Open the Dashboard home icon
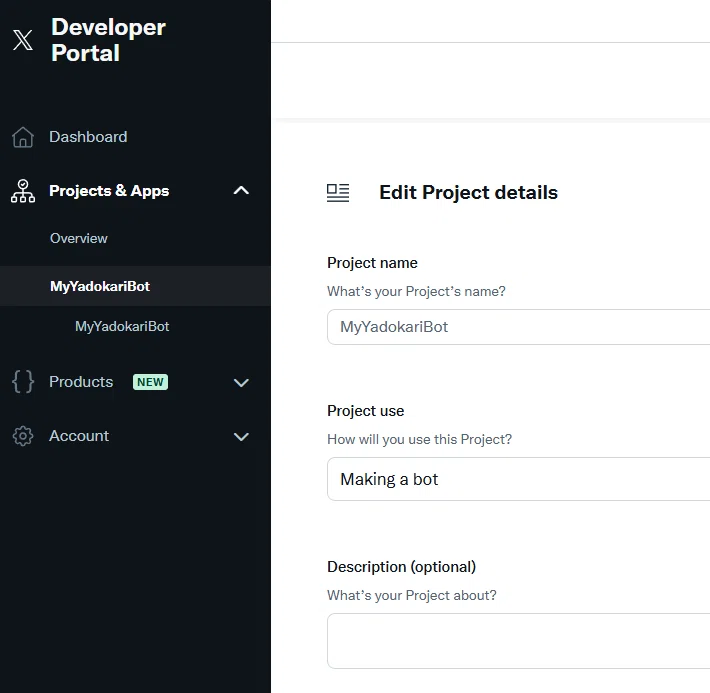The height and width of the screenshot is (693, 710). [23, 137]
